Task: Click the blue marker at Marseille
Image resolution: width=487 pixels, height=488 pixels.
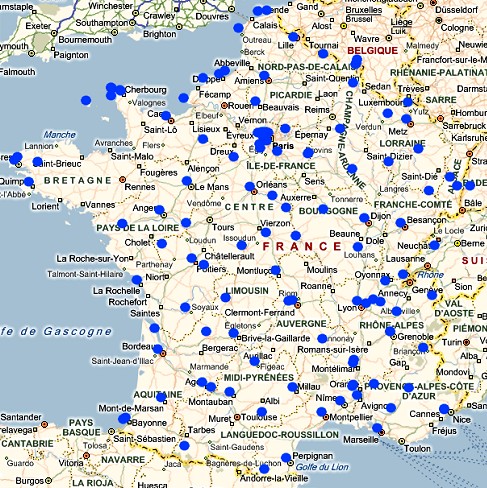Action: [377, 428]
